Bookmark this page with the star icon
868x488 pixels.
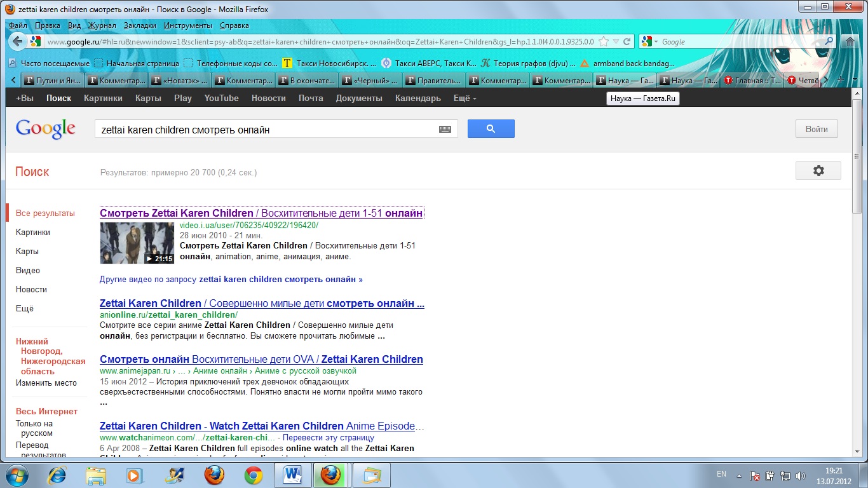pyautogui.click(x=604, y=42)
